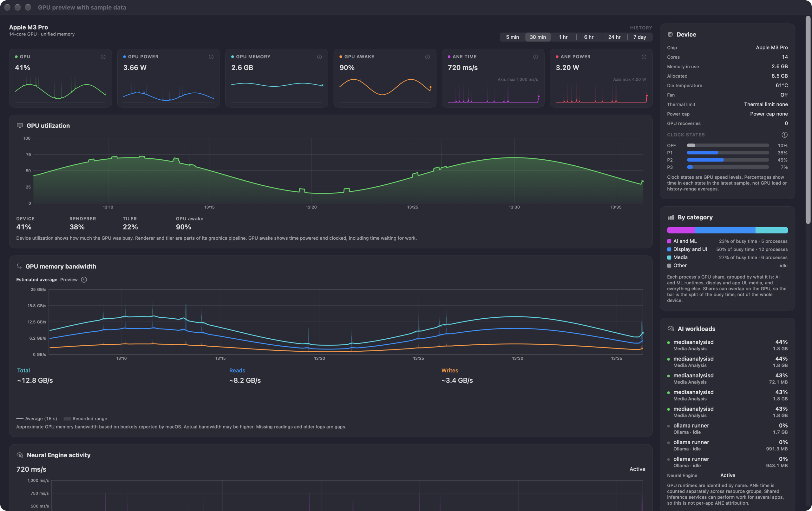Select the ollama runner 991.3 MB row
Image resolution: width=812 pixels, height=511 pixels.
[727, 445]
